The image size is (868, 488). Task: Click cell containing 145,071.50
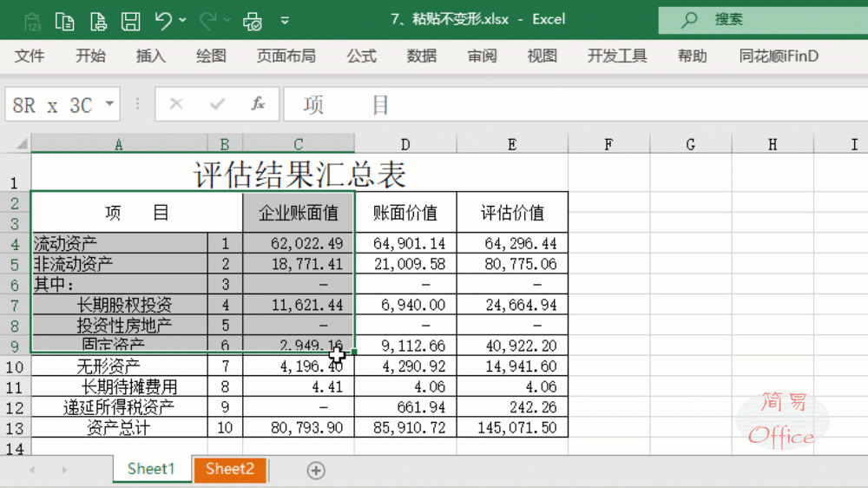pos(512,427)
